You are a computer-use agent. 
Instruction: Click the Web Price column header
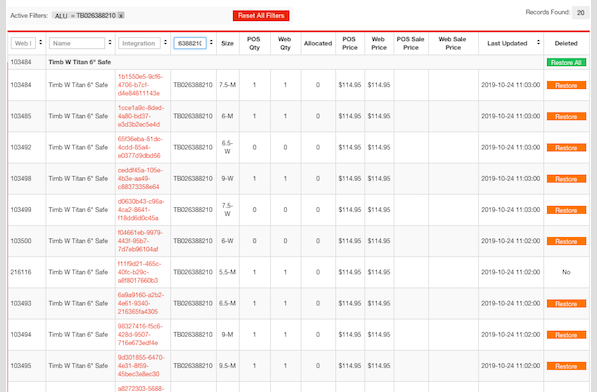379,43
